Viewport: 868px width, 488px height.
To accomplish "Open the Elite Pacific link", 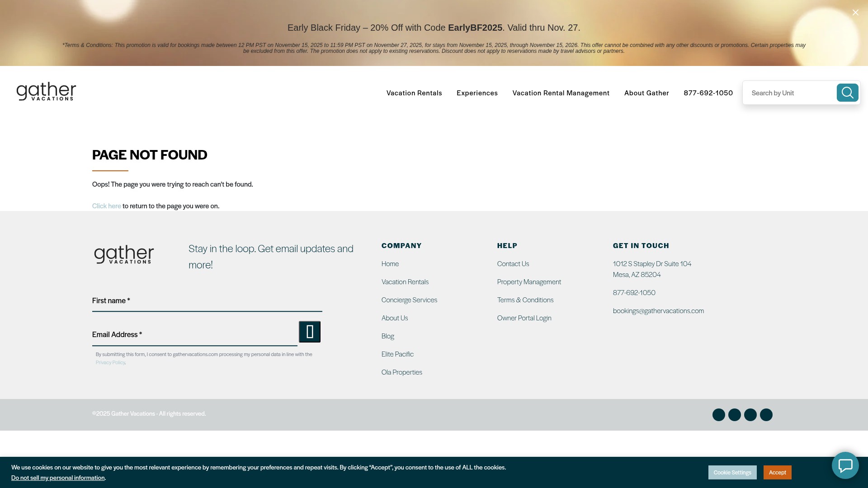I will (397, 354).
